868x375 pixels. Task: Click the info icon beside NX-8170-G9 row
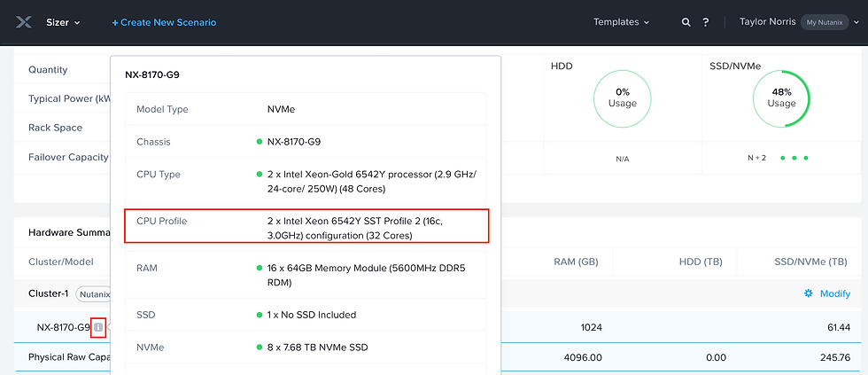[x=98, y=327]
